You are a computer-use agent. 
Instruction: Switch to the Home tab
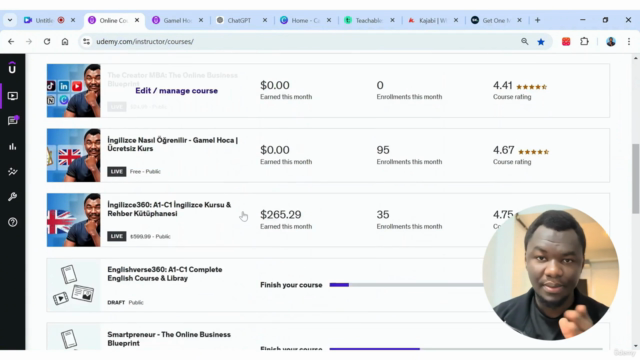pos(305,20)
